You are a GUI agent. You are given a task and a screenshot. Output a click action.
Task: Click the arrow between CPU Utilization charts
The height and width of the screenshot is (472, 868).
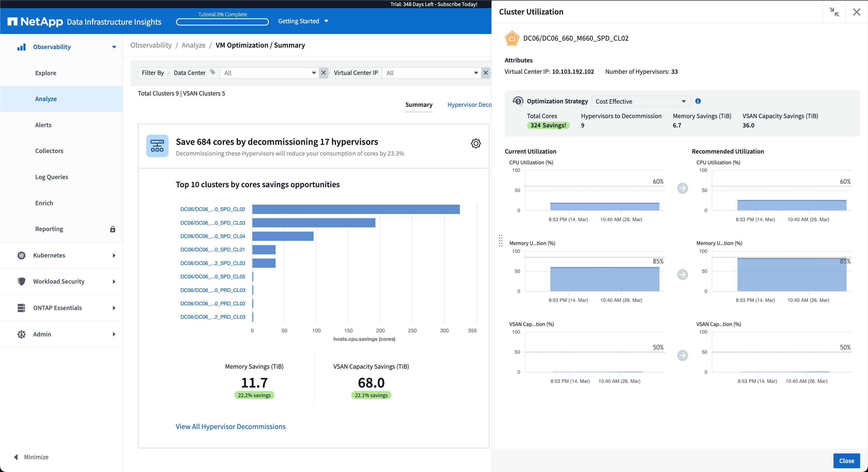[x=682, y=188]
